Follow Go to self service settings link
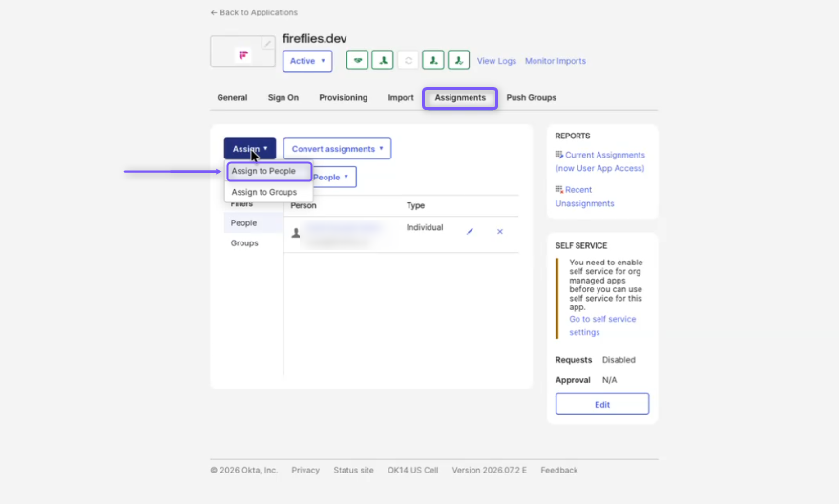The width and height of the screenshot is (839, 504). point(602,325)
